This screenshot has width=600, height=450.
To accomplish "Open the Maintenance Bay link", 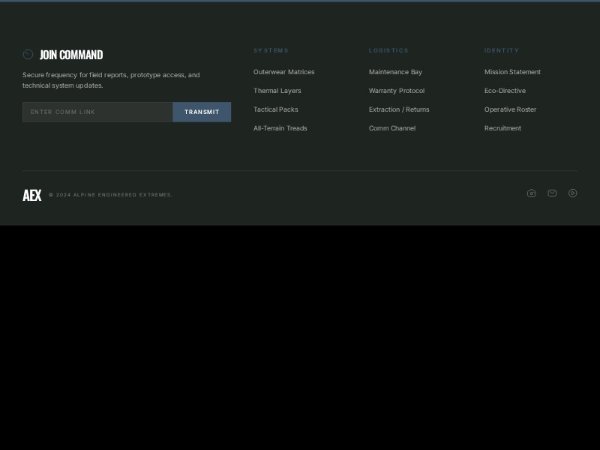I will point(395,72).
